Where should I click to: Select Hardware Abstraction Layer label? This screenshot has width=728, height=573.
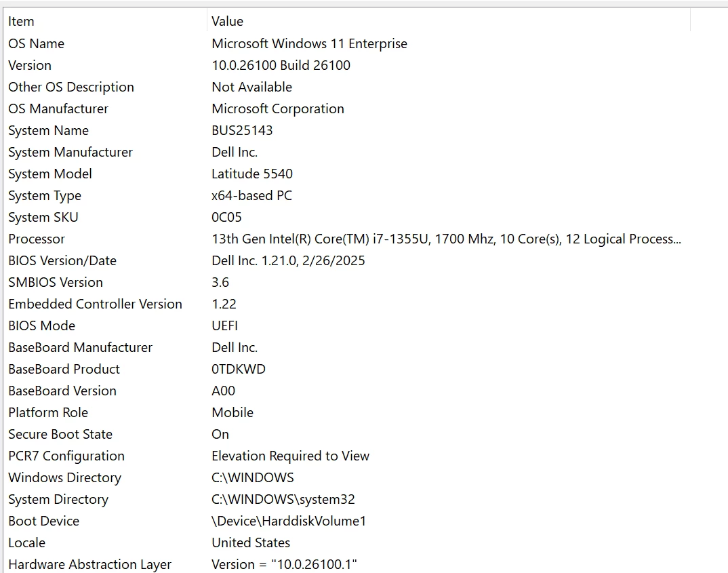point(89,565)
